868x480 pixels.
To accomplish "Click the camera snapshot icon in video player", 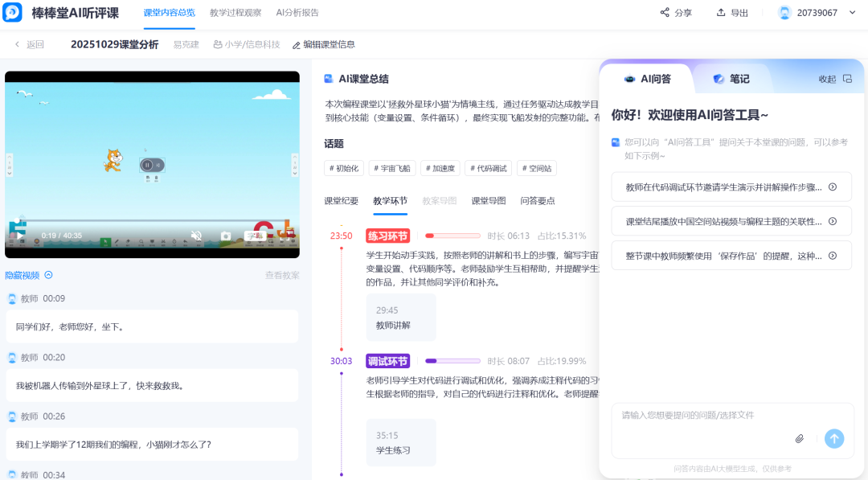I will pyautogui.click(x=226, y=236).
